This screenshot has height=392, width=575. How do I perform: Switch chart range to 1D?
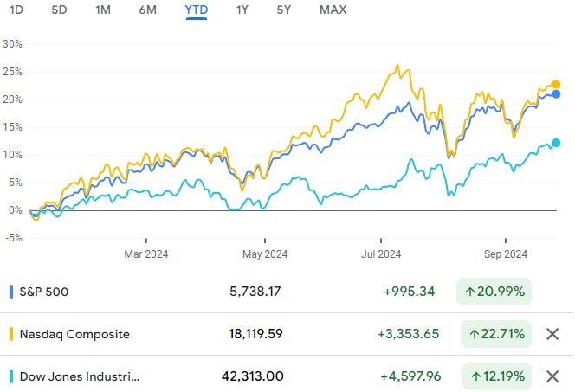[16, 10]
